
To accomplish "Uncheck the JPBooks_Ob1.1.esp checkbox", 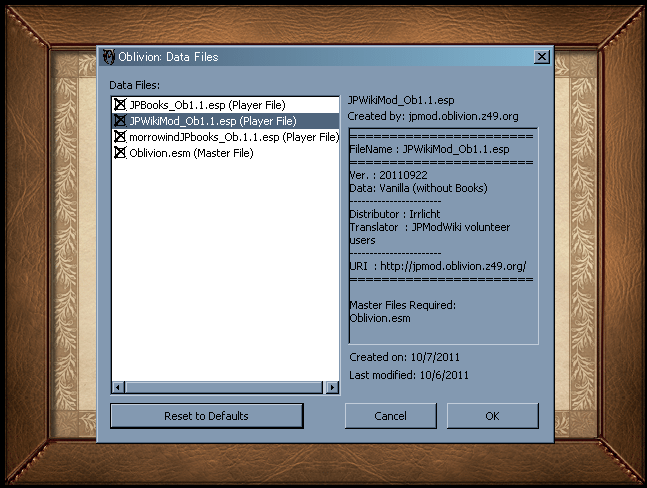I will coord(120,104).
